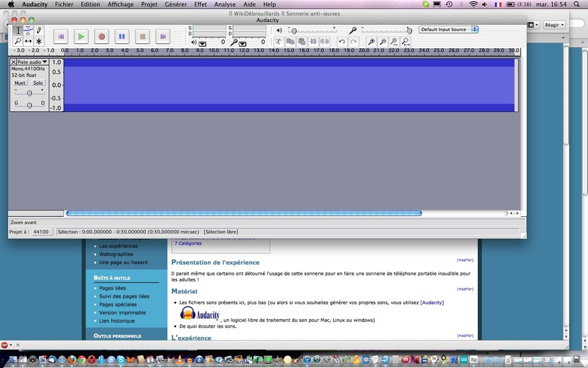Open the Effet menu
The height and width of the screenshot is (368, 588).
[200, 5]
